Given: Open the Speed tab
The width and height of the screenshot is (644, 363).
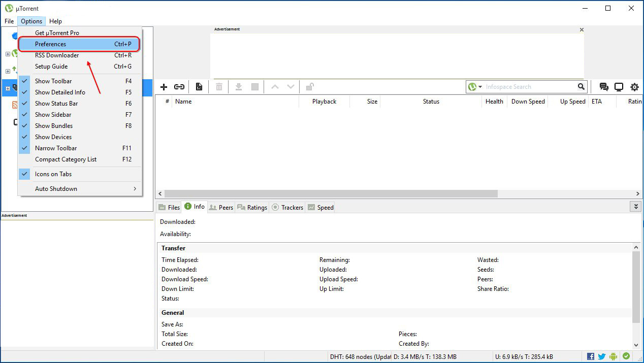Looking at the screenshot, I should [320, 207].
